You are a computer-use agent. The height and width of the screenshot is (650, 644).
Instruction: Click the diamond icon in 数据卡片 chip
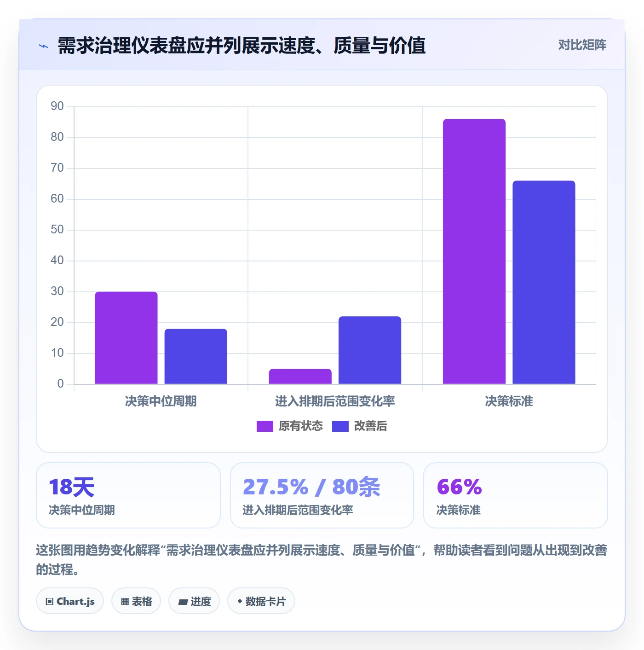(x=240, y=601)
